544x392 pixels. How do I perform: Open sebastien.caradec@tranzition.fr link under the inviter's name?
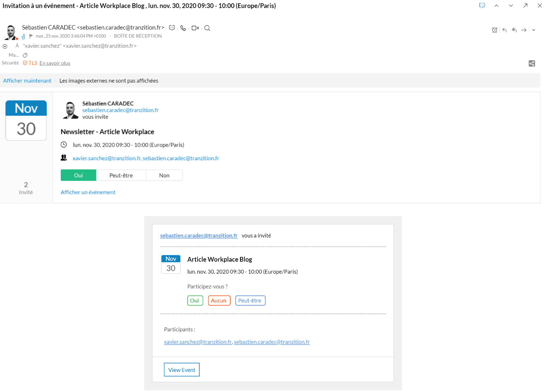120,110
